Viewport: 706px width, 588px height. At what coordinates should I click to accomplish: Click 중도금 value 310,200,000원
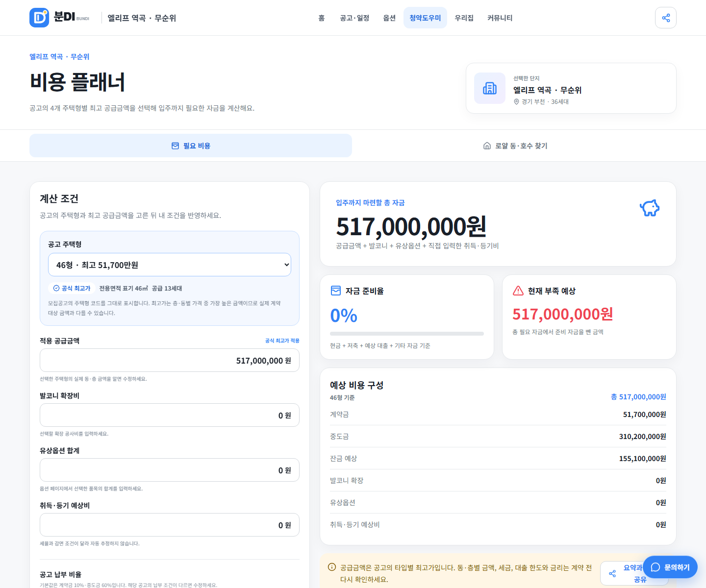pyautogui.click(x=642, y=437)
